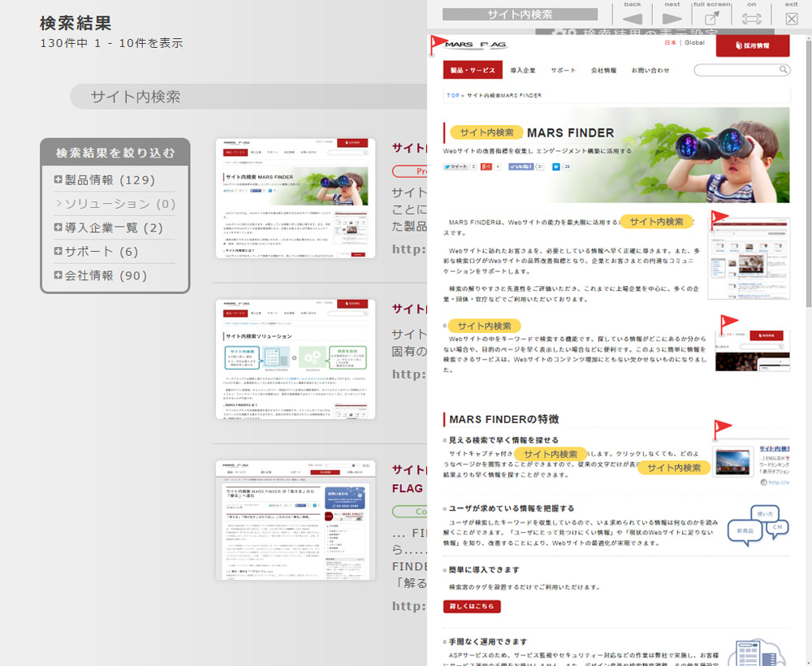Click the MARS FINDERの特徴 heading
The width and height of the screenshot is (812, 666).
pos(504,419)
